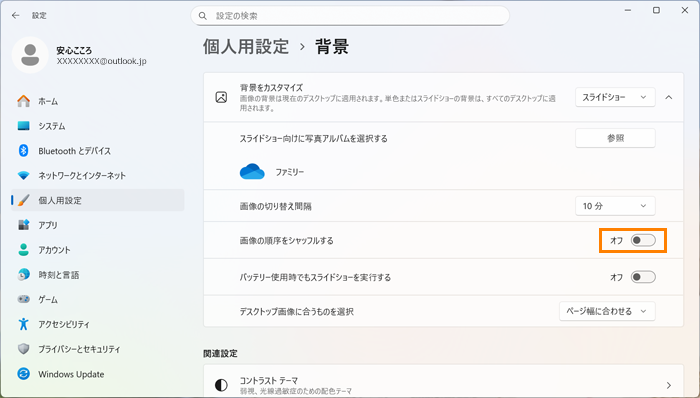Click the プライバシー shield icon
Screen dimensions: 700x398
click(24, 348)
